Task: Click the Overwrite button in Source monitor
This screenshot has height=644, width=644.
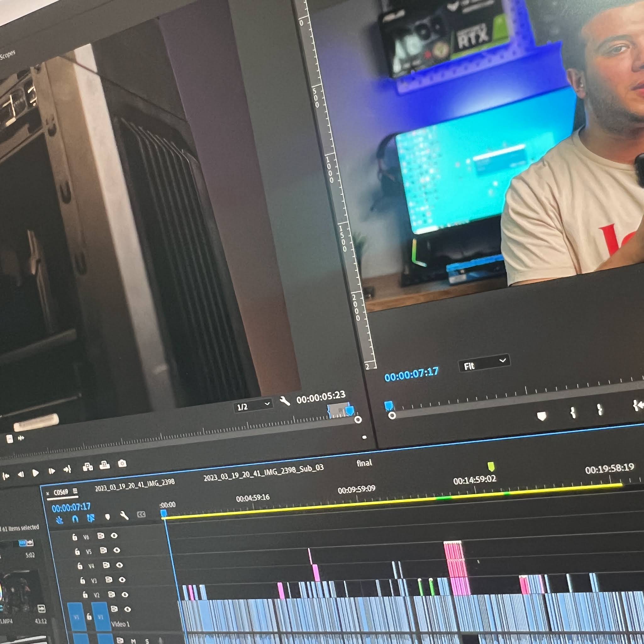Action: (105, 465)
